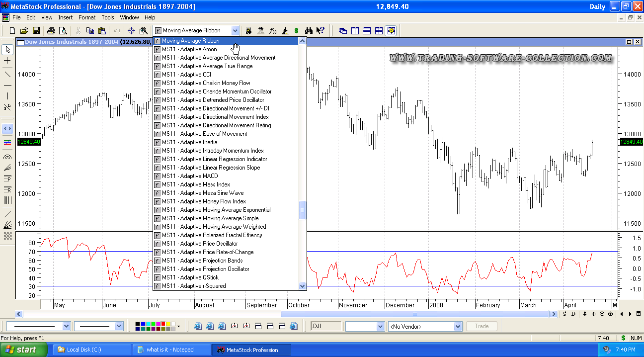The height and width of the screenshot is (357, 644).
Task: Click the context help arrow icon
Action: (321, 31)
